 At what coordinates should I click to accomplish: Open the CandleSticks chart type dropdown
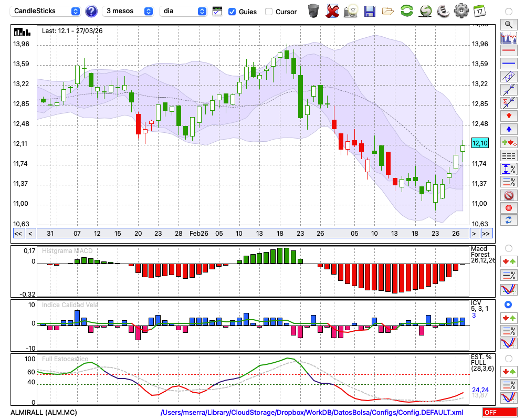coord(46,11)
